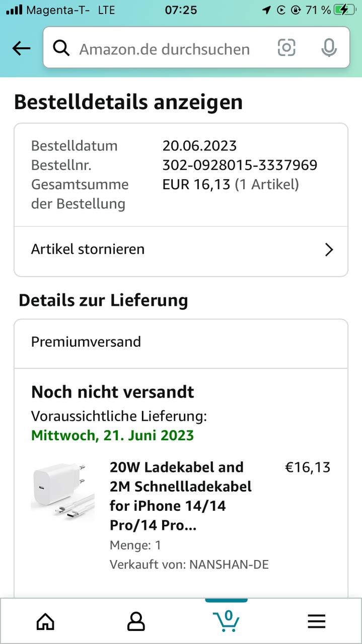
Task: Tap the search magnifier icon
Action: coord(61,48)
